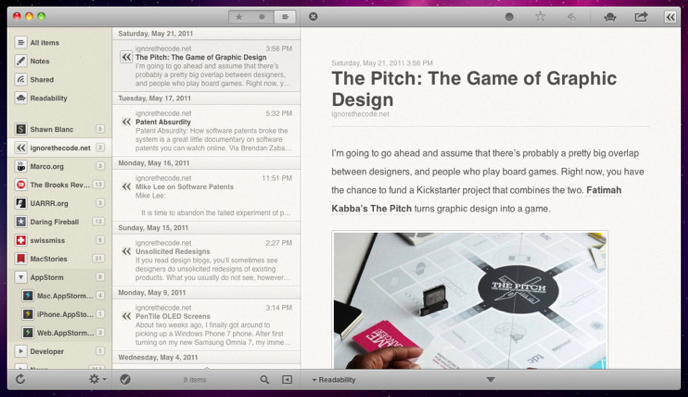Close the article with the X button

[x=313, y=17]
